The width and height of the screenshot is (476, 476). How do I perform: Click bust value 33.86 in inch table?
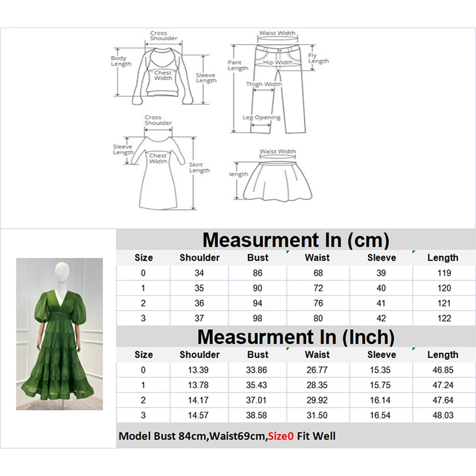[x=257, y=370]
